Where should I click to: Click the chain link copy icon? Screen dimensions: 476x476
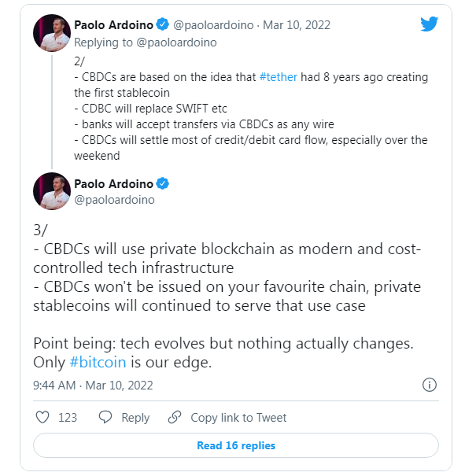click(x=175, y=417)
